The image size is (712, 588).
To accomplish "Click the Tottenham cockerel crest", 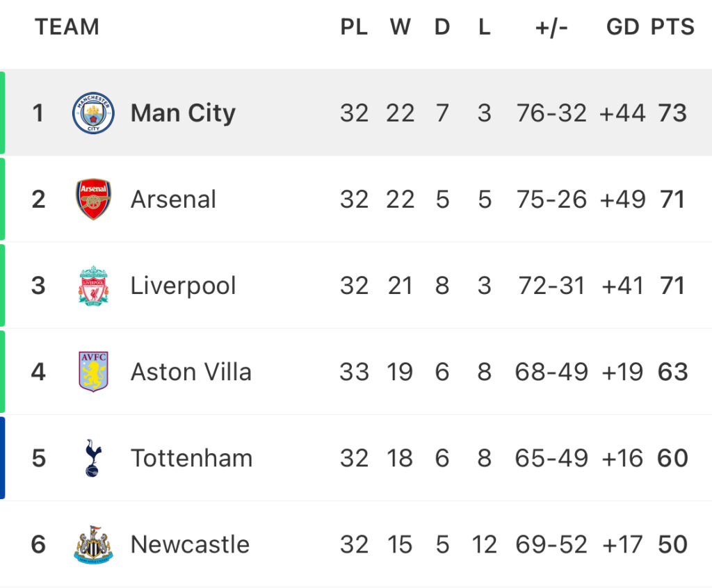I will tap(93, 458).
